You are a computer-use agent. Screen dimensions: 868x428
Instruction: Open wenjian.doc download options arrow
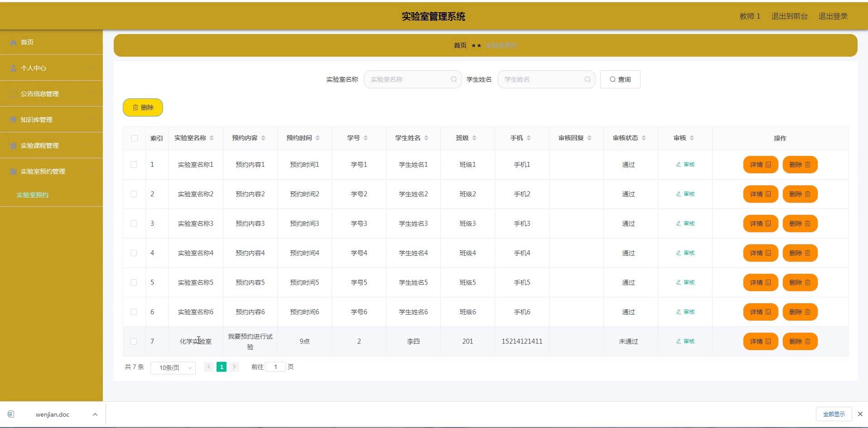point(95,414)
